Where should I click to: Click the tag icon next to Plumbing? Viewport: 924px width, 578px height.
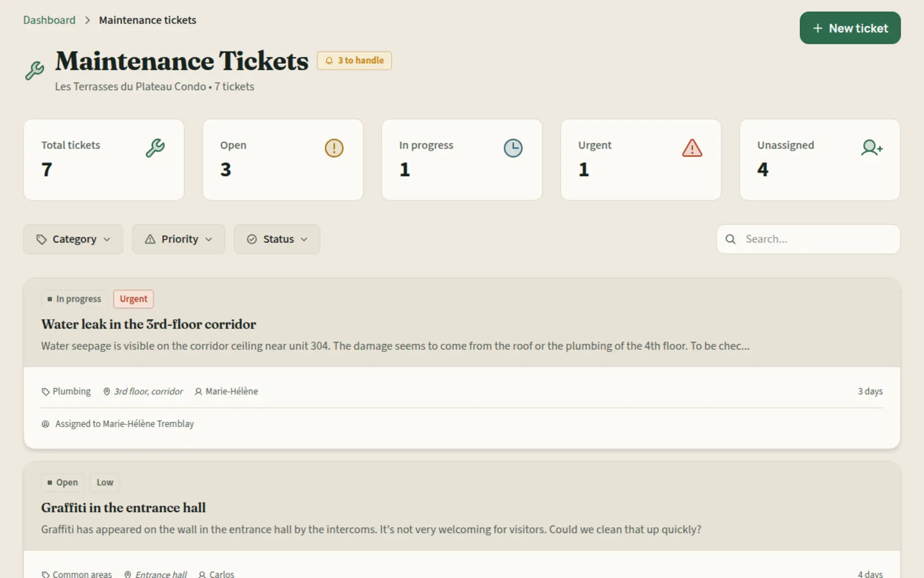46,392
